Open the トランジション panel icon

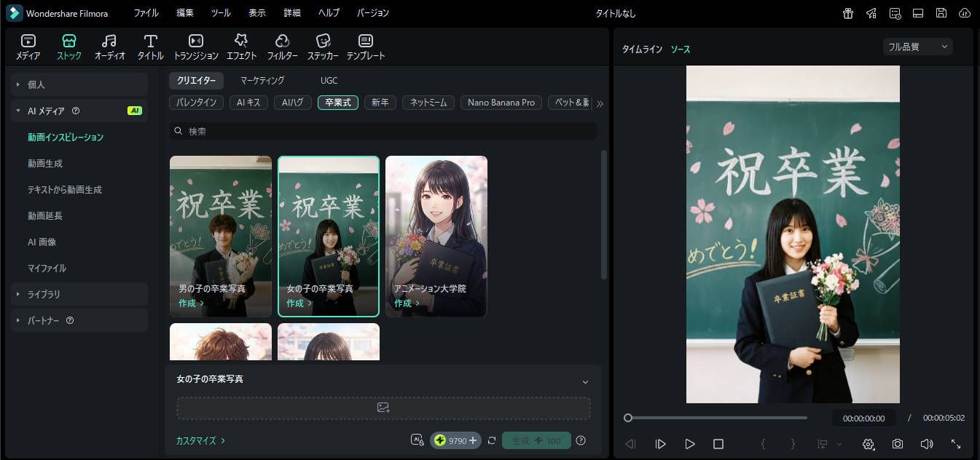point(194,46)
